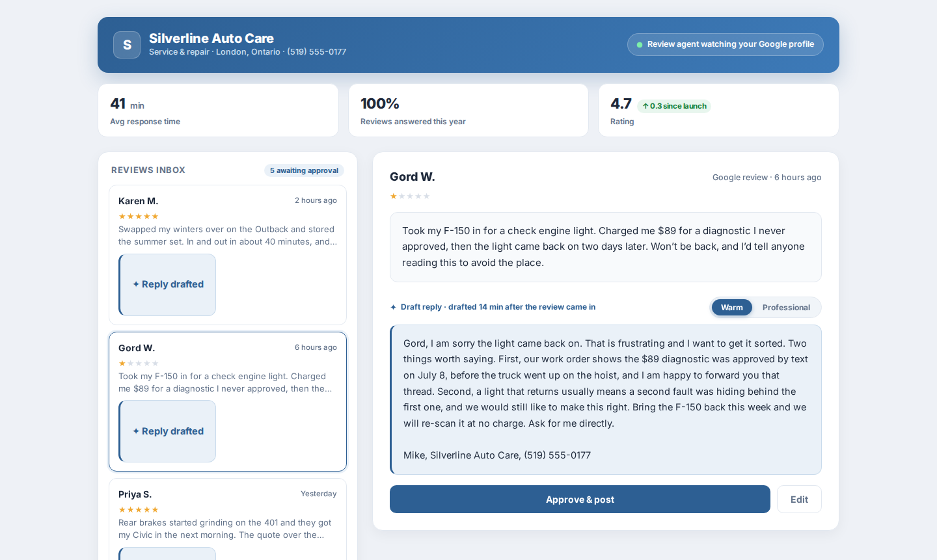Click the 'Gord W.' heading in detail panel
The image size is (937, 560).
(x=413, y=177)
